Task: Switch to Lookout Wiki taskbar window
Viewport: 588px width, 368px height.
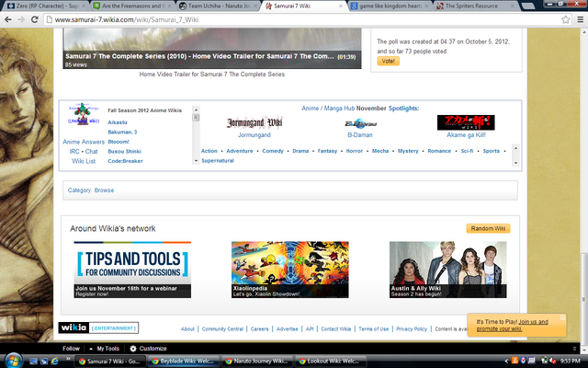Action: (330, 362)
